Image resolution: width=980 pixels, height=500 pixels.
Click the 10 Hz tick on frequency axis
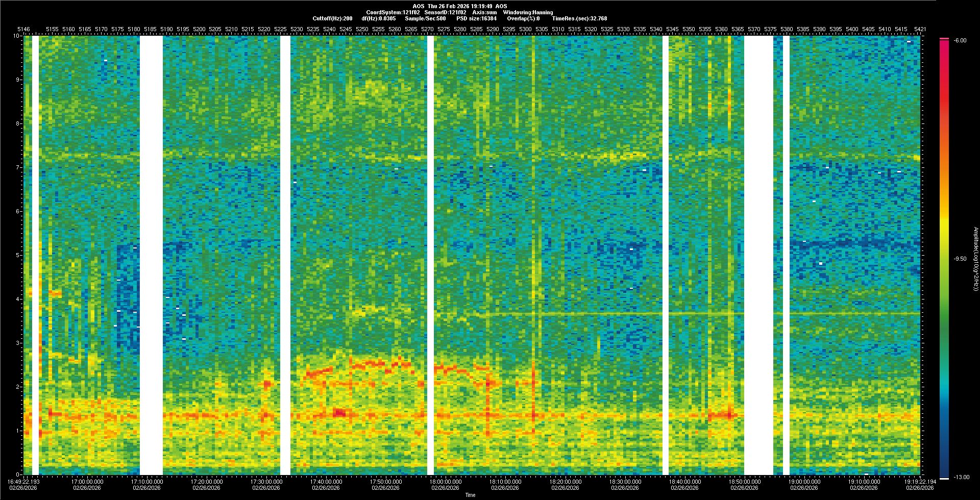pyautogui.click(x=16, y=36)
